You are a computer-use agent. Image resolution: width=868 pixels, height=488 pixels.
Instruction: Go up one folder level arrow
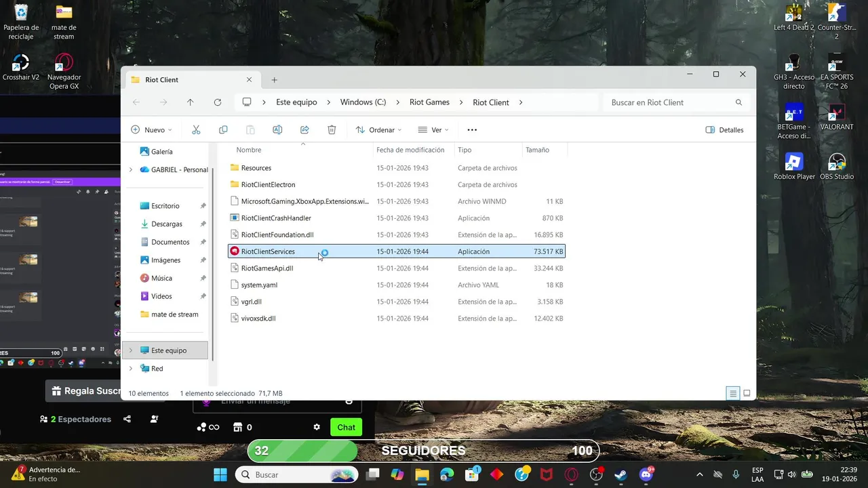(191, 102)
